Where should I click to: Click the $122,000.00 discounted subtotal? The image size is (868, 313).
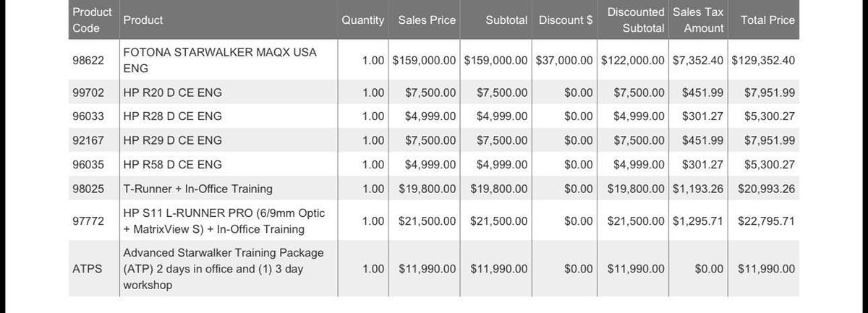(x=632, y=61)
